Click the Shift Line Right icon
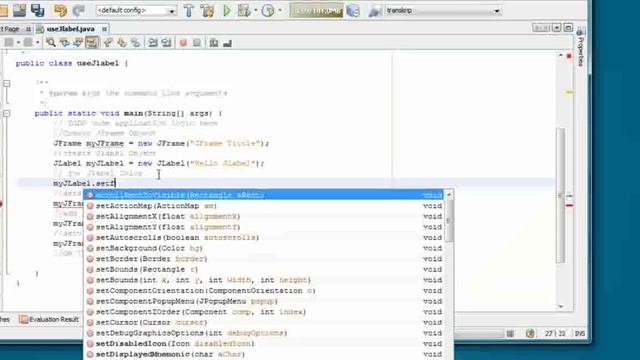Viewport: 640px width, 360px height. tap(166, 42)
